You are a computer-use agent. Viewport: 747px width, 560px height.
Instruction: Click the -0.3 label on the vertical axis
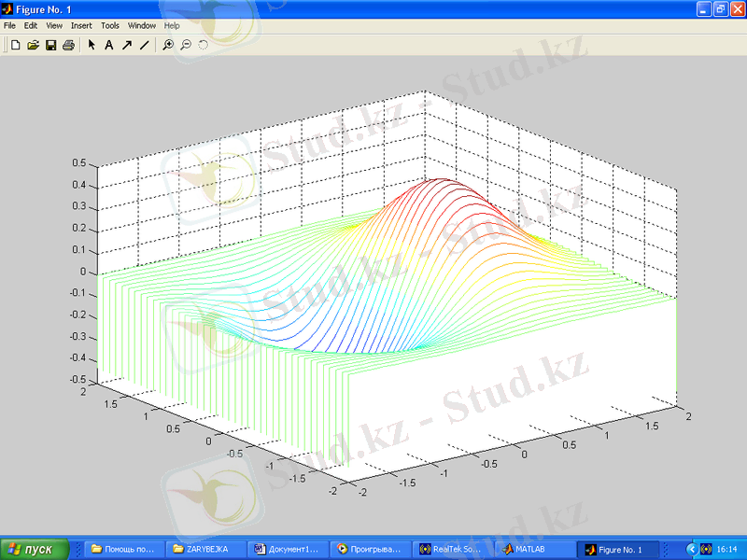point(78,336)
